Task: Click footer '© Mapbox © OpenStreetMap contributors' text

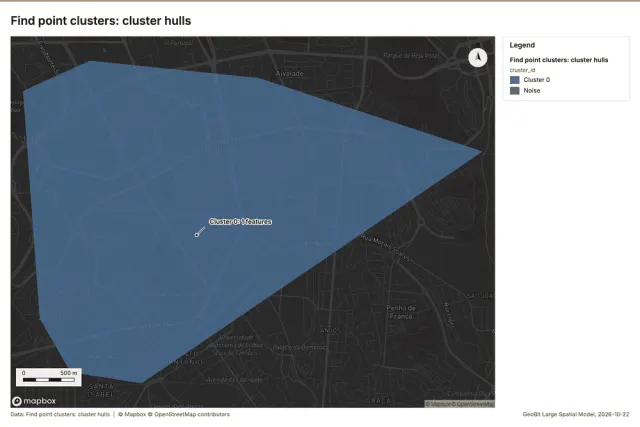Action: point(174,414)
